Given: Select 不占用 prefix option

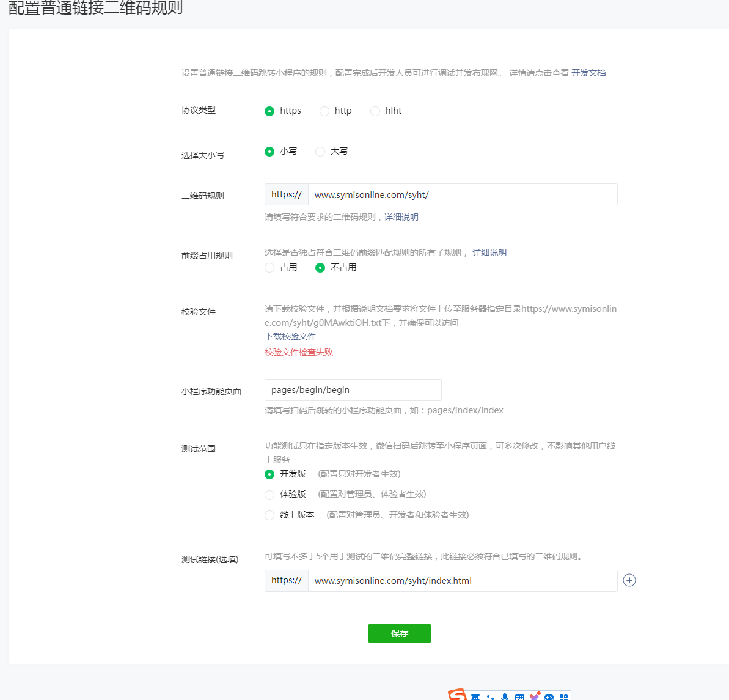Looking at the screenshot, I should [x=320, y=268].
